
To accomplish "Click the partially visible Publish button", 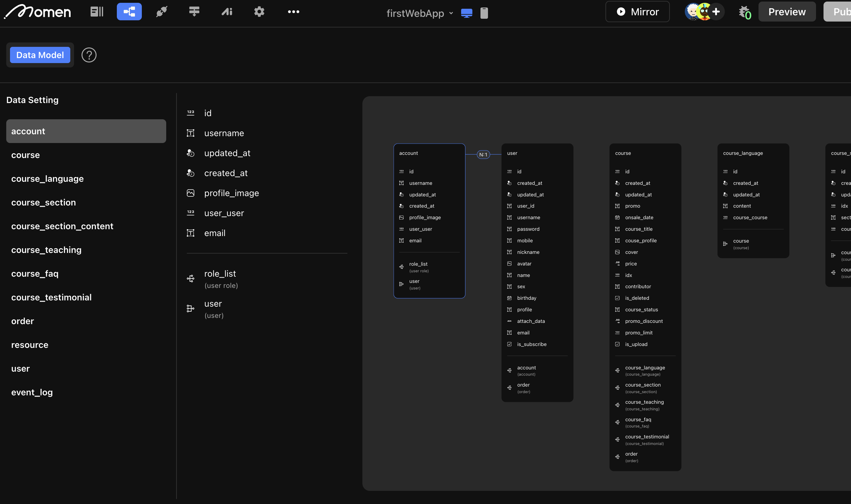I will pos(838,12).
